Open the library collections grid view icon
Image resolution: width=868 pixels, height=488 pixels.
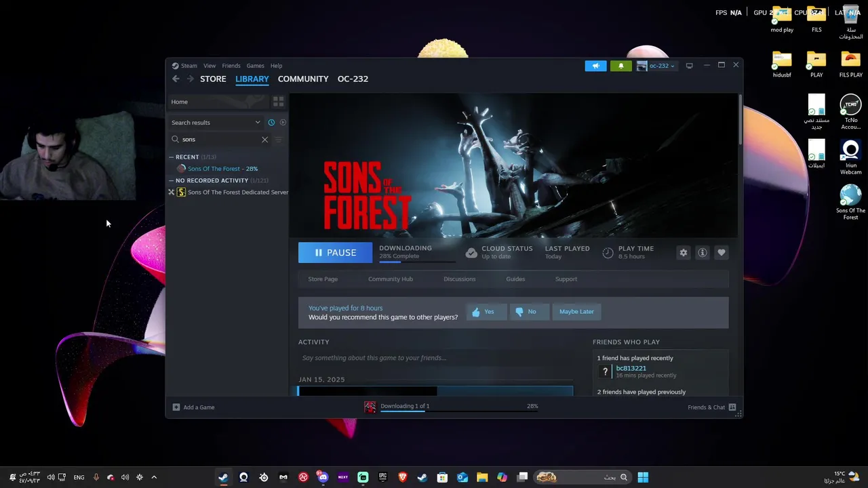[278, 102]
